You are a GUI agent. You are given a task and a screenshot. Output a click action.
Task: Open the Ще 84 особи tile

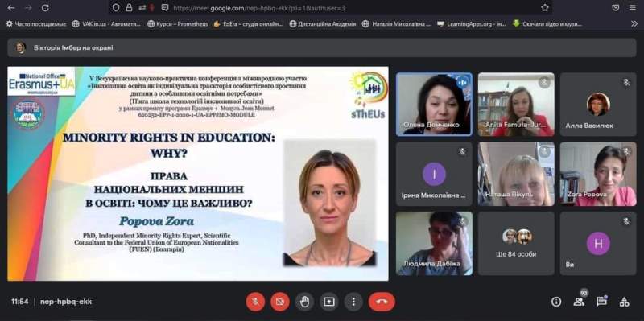tap(516, 243)
